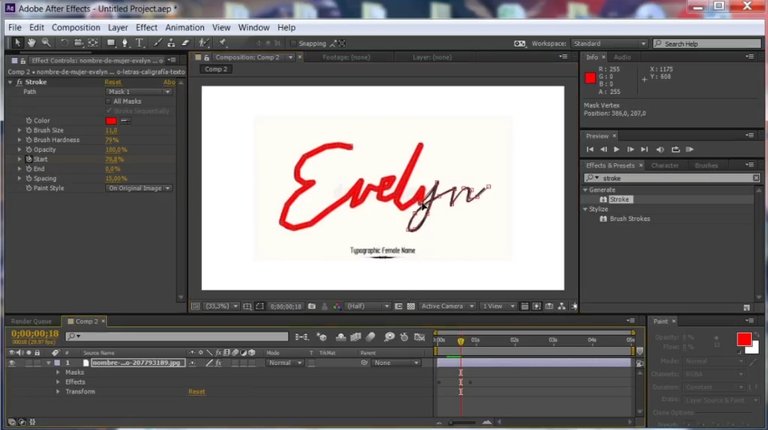Toggle the Snapping checkbox
The image size is (768, 430).
pos(295,43)
